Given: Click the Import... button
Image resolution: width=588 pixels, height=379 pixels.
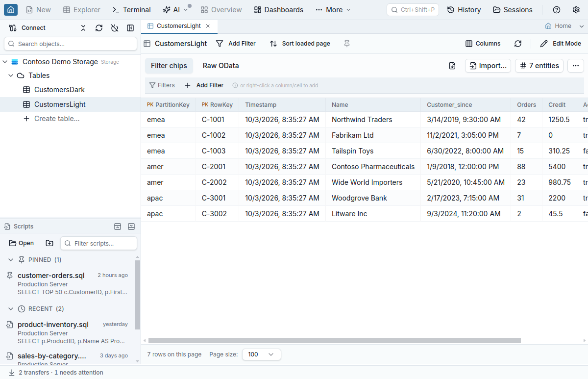Looking at the screenshot, I should (x=488, y=66).
